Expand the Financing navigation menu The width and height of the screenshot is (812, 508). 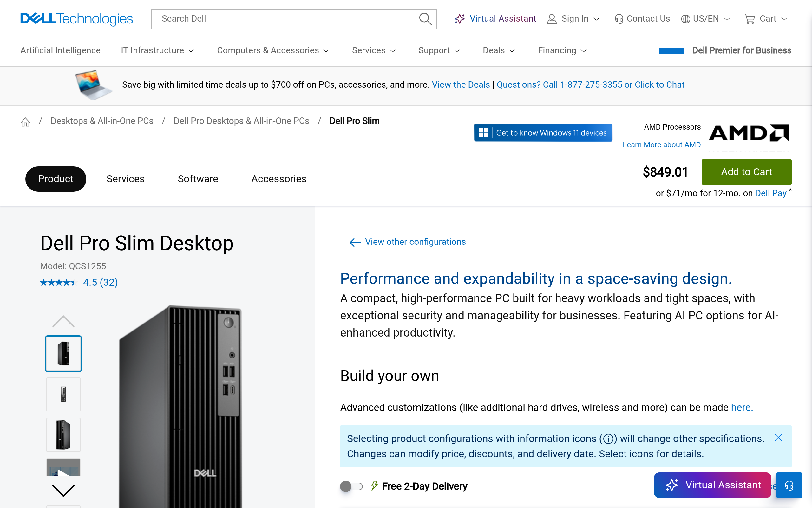[562, 50]
